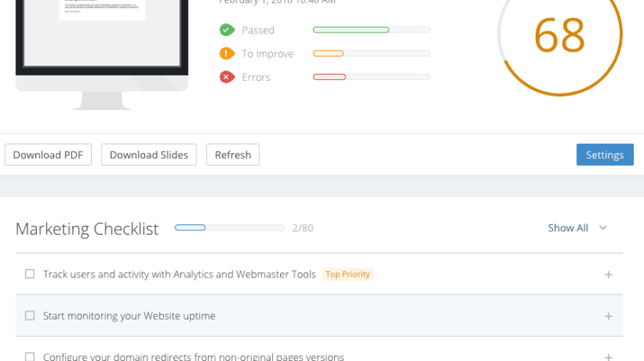Screen dimensions: 644x361
Task: Click the 2/80 progress count
Action: point(303,228)
